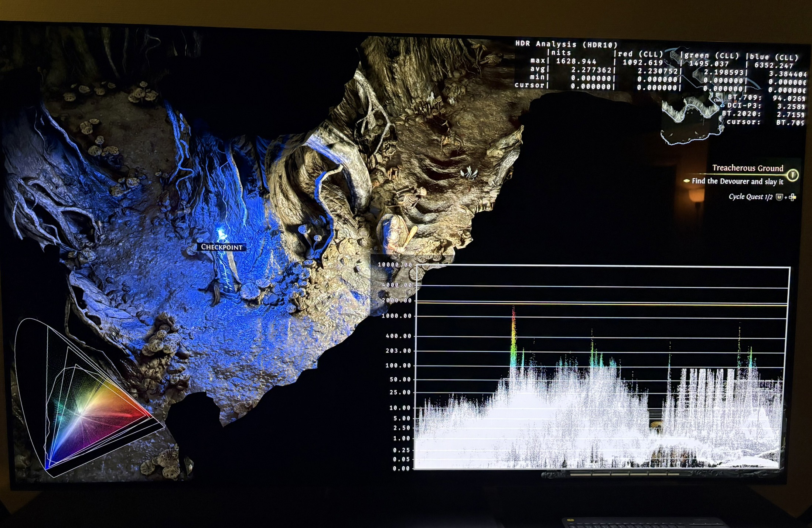The width and height of the screenshot is (812, 528).
Task: Click the 'BT.709:' gamut label
Action: click(x=744, y=97)
